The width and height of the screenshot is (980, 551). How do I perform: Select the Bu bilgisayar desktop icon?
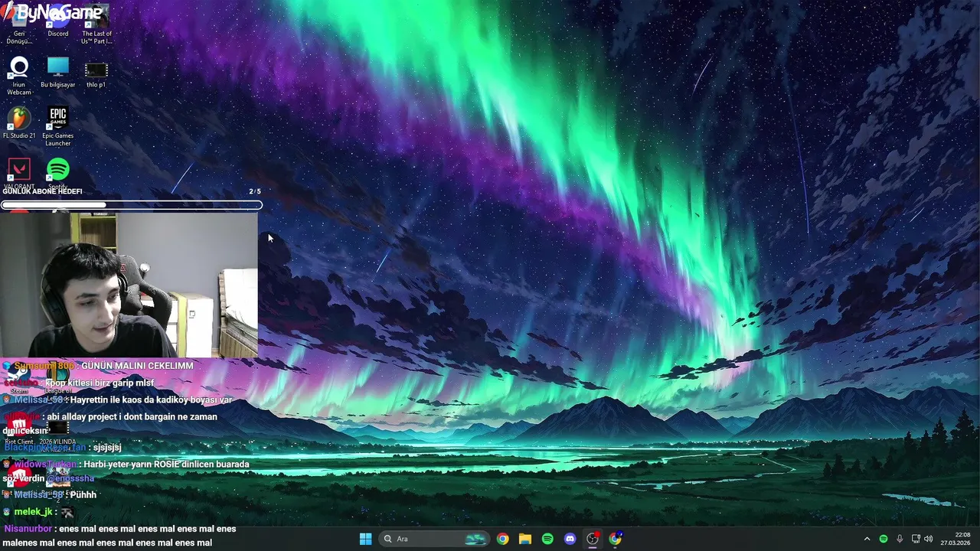(58, 73)
